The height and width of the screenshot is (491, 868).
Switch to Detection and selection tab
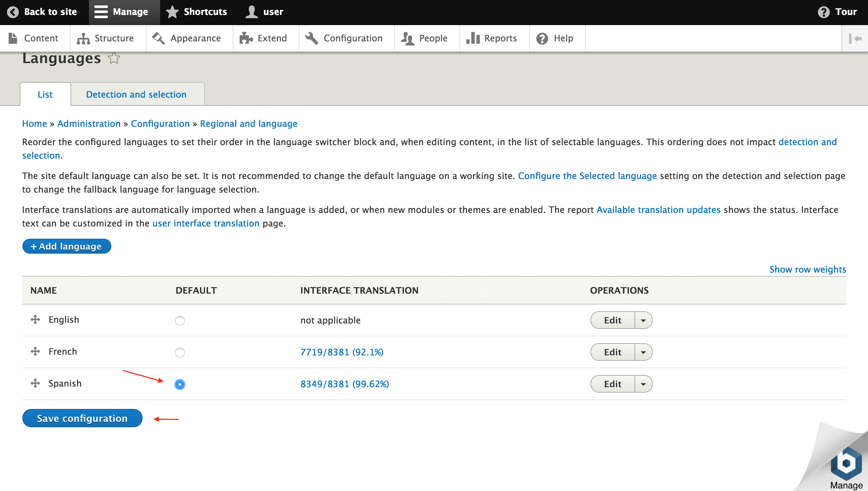click(136, 94)
